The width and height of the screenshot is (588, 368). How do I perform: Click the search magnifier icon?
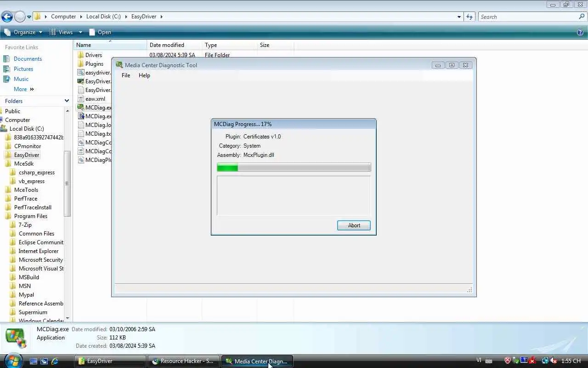pos(582,17)
